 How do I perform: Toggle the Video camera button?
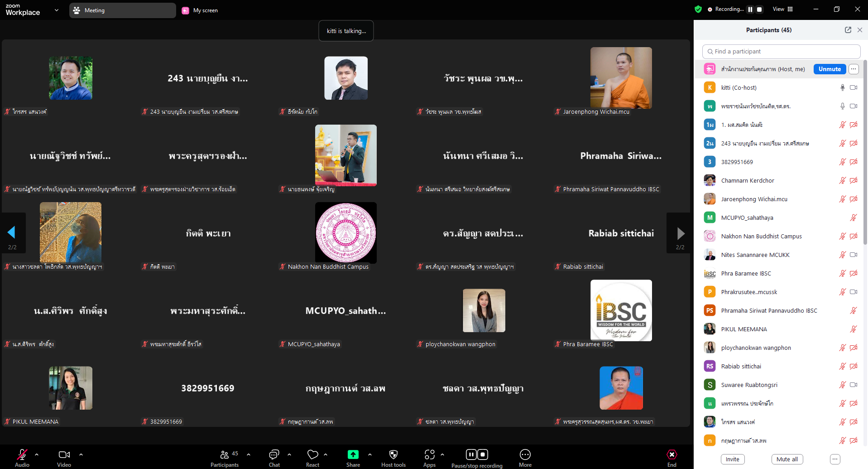point(64,454)
